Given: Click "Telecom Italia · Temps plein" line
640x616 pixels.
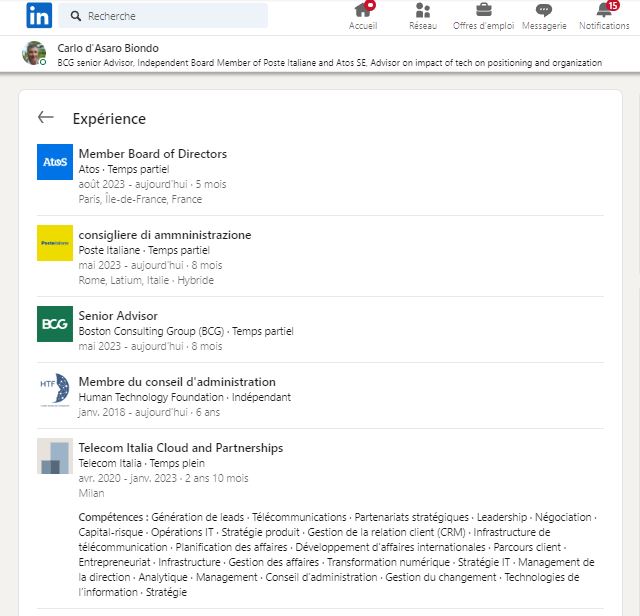Looking at the screenshot, I should point(142,463).
